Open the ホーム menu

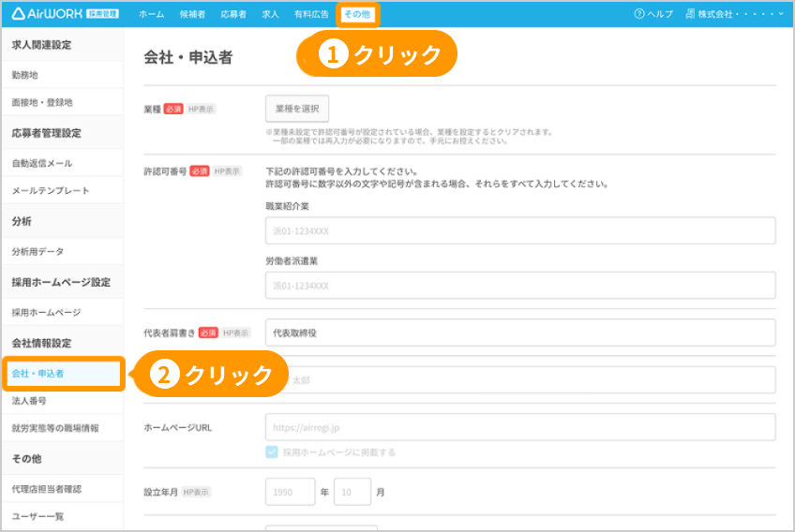(x=151, y=14)
